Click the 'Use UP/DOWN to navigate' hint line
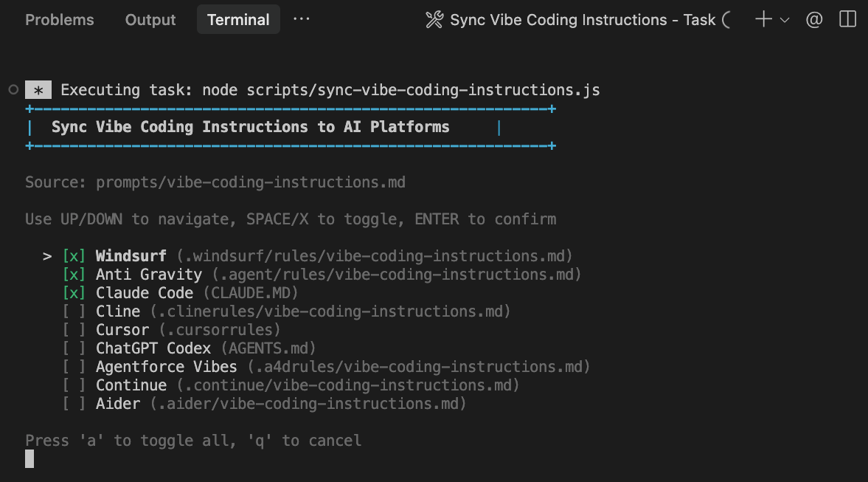 (291, 218)
